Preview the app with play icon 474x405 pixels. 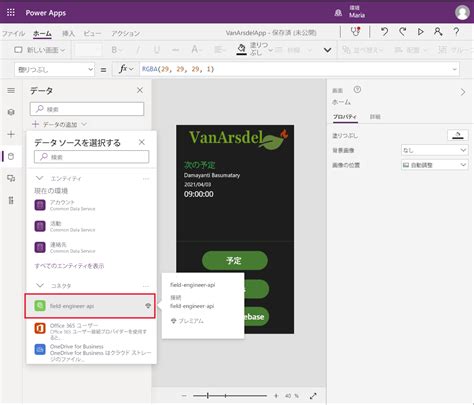[421, 32]
